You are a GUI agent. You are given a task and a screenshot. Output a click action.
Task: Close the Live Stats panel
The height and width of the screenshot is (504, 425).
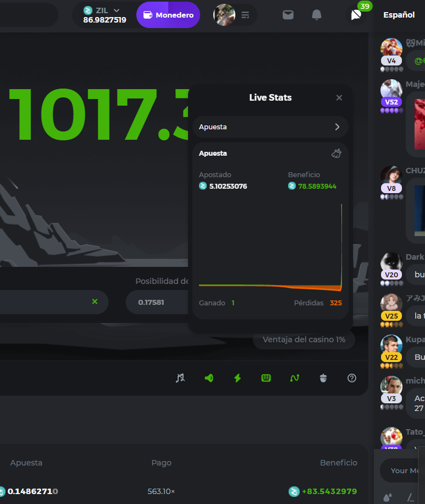click(339, 97)
